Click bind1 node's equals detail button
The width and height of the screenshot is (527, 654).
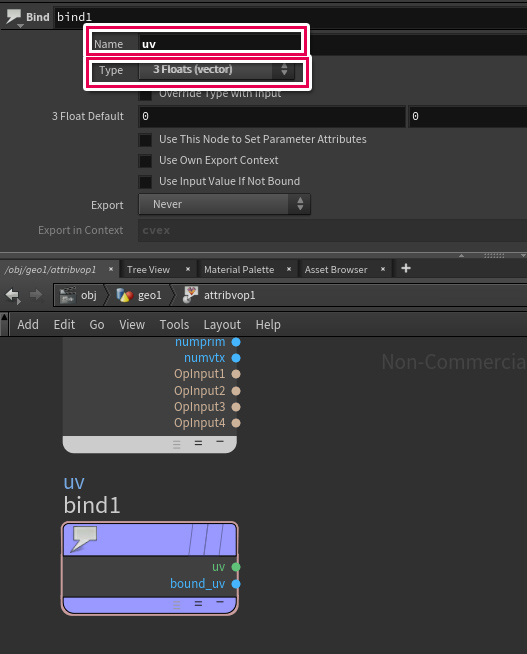coord(198,604)
